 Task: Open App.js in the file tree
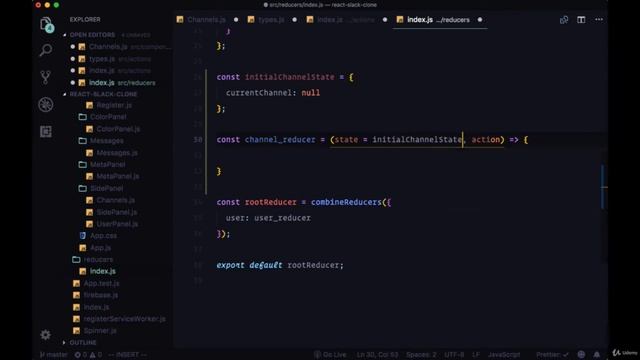pos(100,248)
